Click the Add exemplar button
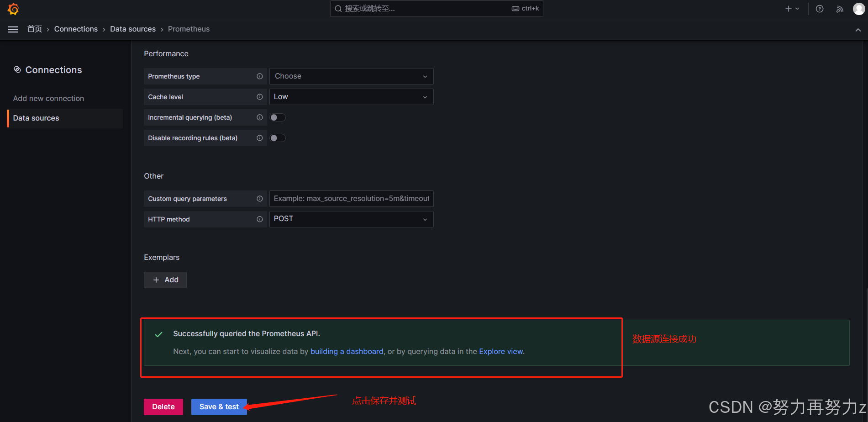Screen dimensions: 868x422 165,280
